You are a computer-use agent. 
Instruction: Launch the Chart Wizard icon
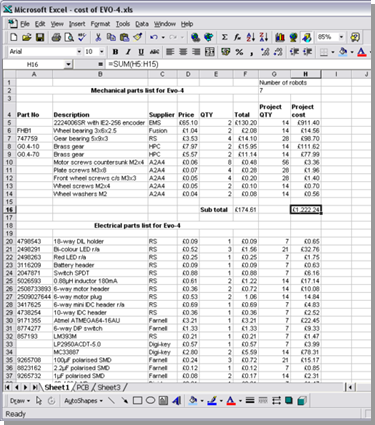[280, 37]
